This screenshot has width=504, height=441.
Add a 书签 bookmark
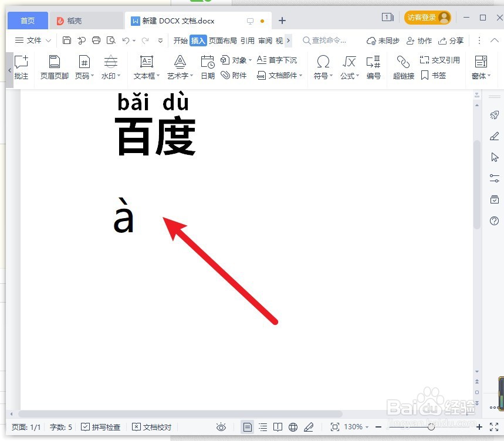coord(433,76)
